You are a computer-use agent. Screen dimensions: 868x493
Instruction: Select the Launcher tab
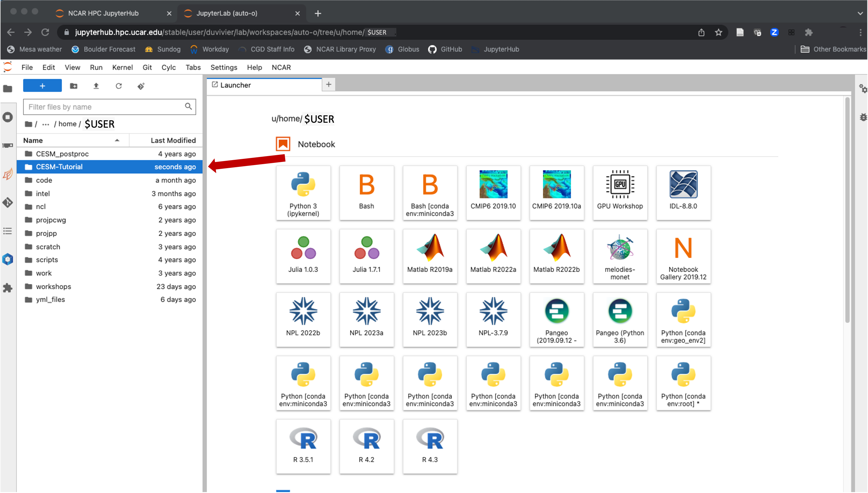[264, 85]
